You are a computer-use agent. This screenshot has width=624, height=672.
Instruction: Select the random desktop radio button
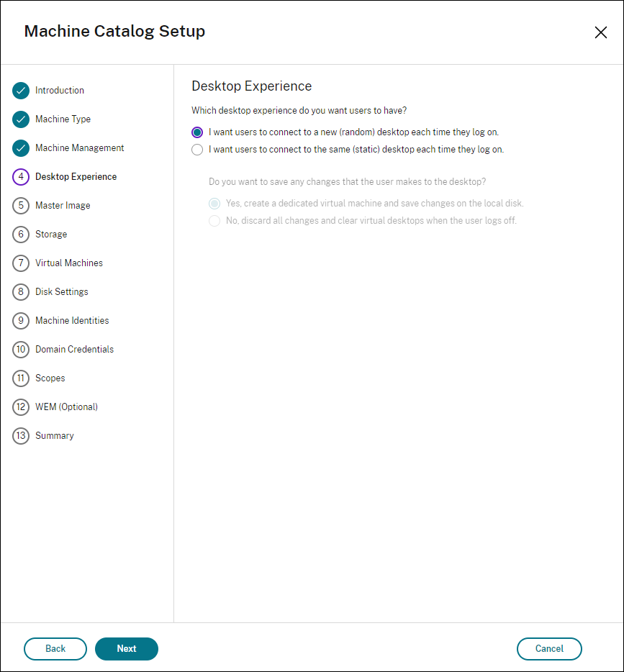point(197,132)
